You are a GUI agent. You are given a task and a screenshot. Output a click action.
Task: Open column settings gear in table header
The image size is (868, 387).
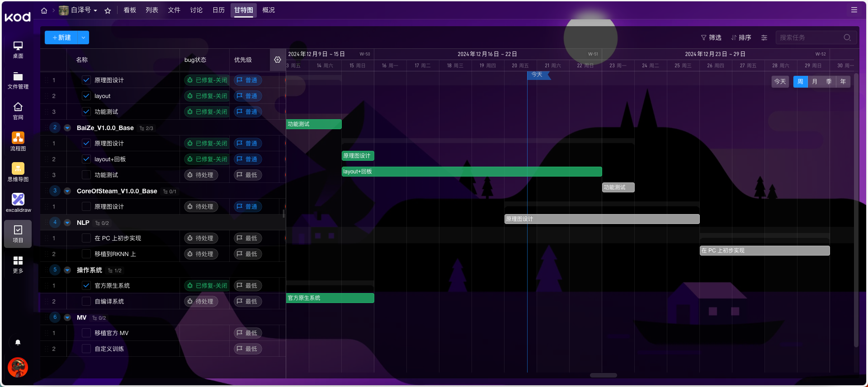tap(278, 60)
